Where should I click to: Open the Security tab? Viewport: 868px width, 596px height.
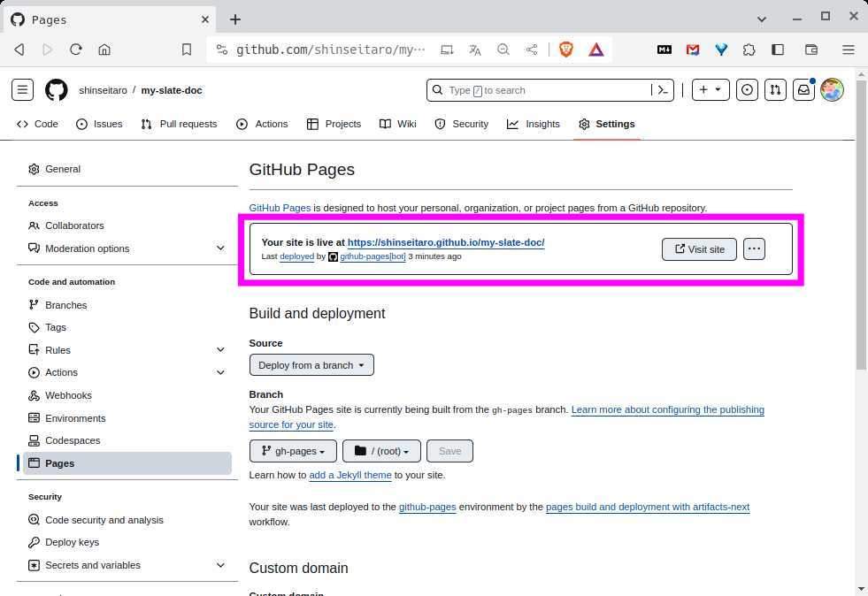(x=461, y=124)
